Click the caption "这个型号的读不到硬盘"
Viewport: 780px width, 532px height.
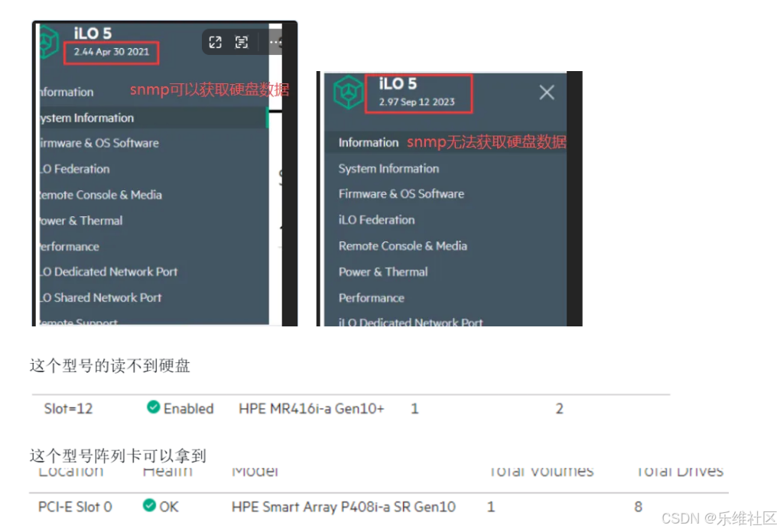(110, 366)
